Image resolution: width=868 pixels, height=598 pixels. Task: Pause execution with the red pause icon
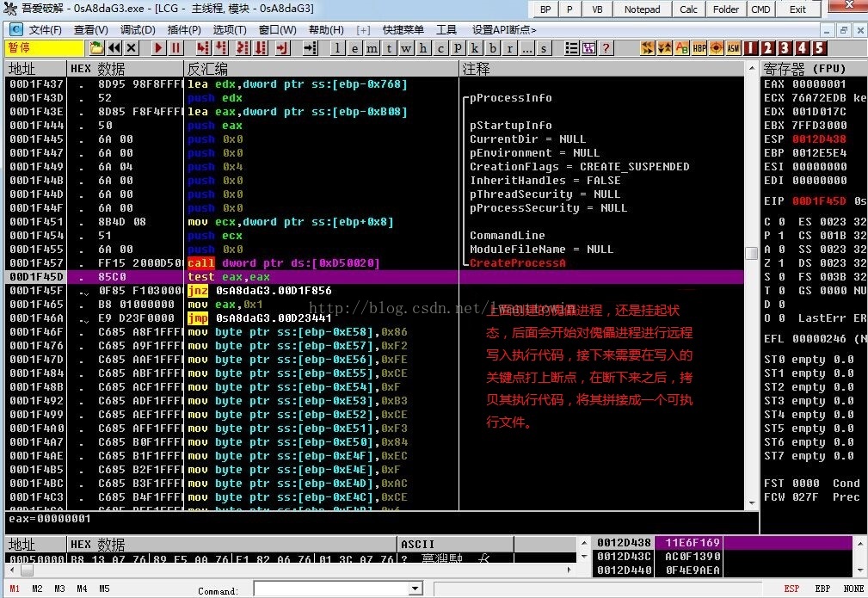coord(176,48)
